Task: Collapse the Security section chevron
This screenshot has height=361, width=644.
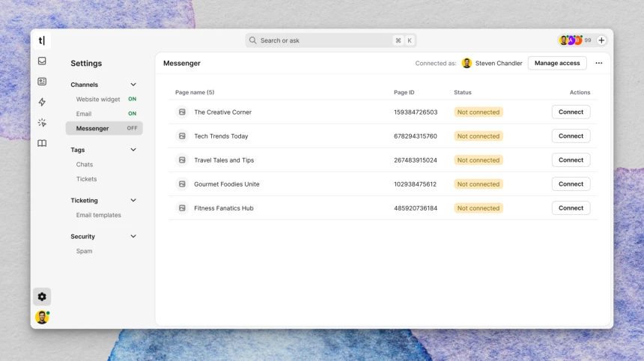Action: [x=133, y=237]
